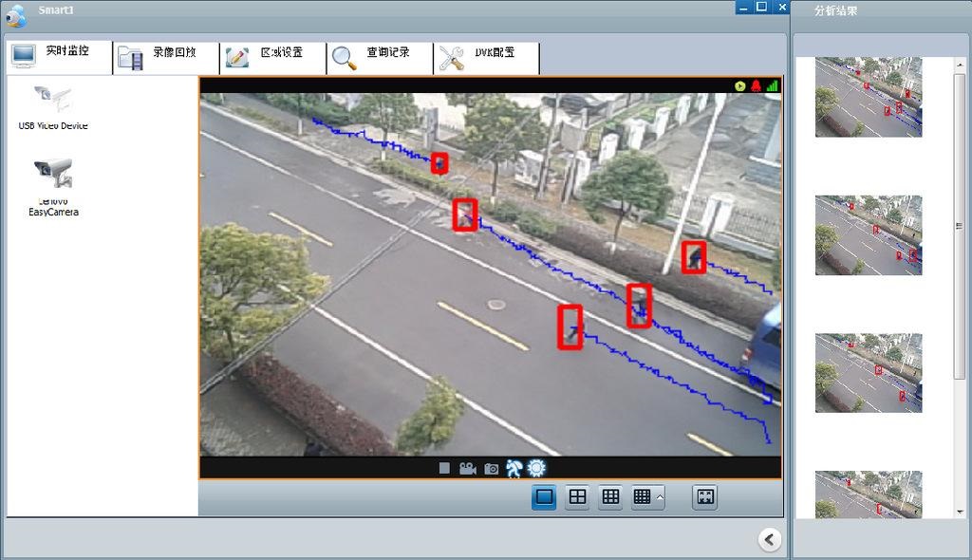The width and height of the screenshot is (972, 560).
Task: Open the gear settings icon under the video
Action: pyautogui.click(x=536, y=466)
